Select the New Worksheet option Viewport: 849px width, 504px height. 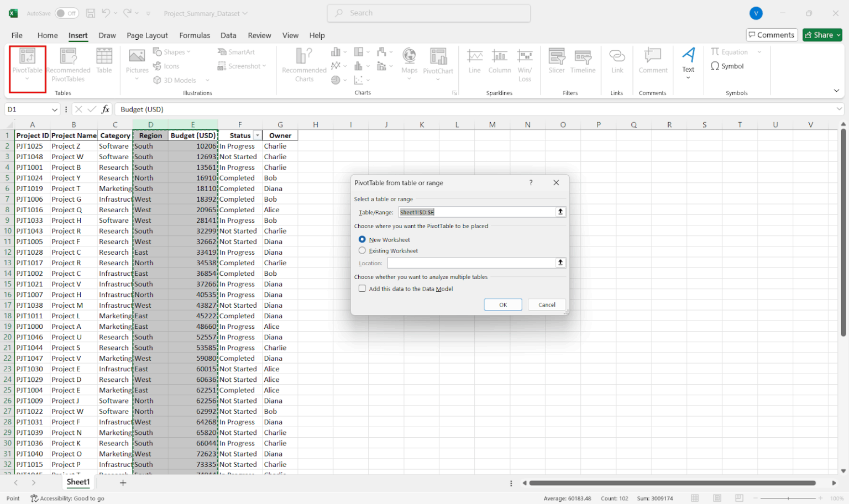(x=363, y=239)
